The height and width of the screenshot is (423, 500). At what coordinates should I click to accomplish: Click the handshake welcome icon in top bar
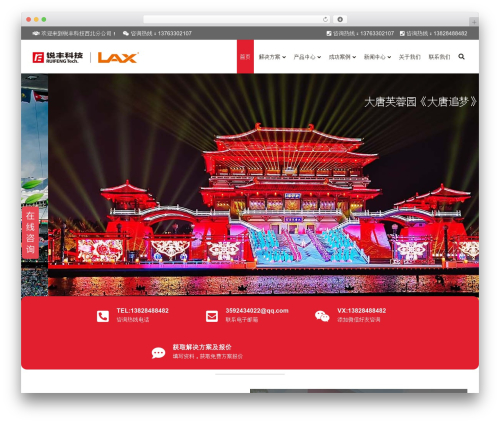36,33
